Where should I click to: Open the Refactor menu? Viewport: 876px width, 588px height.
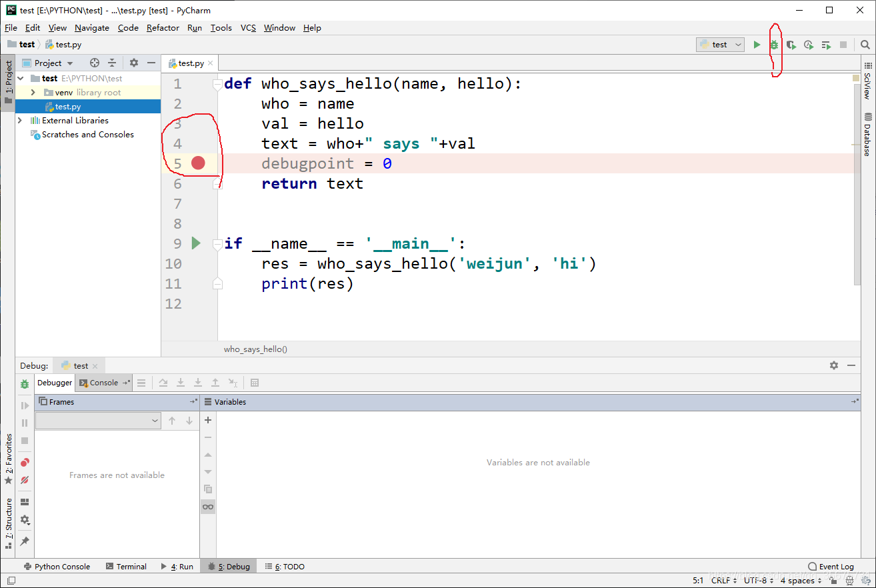[163, 27]
